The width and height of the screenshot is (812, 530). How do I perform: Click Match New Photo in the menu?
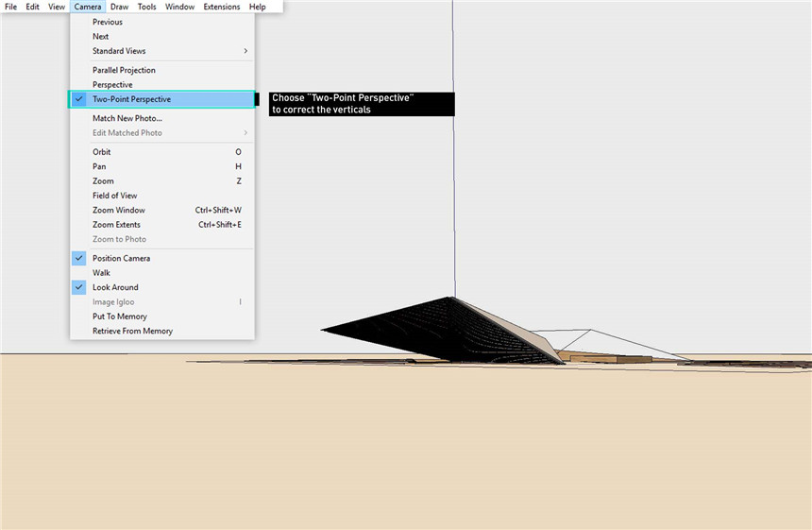coord(127,118)
